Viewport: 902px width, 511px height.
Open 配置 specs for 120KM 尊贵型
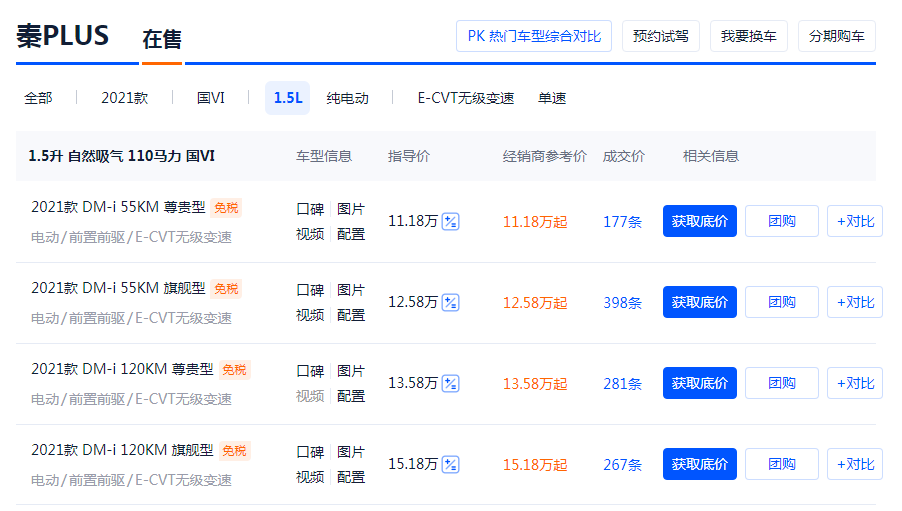(351, 396)
